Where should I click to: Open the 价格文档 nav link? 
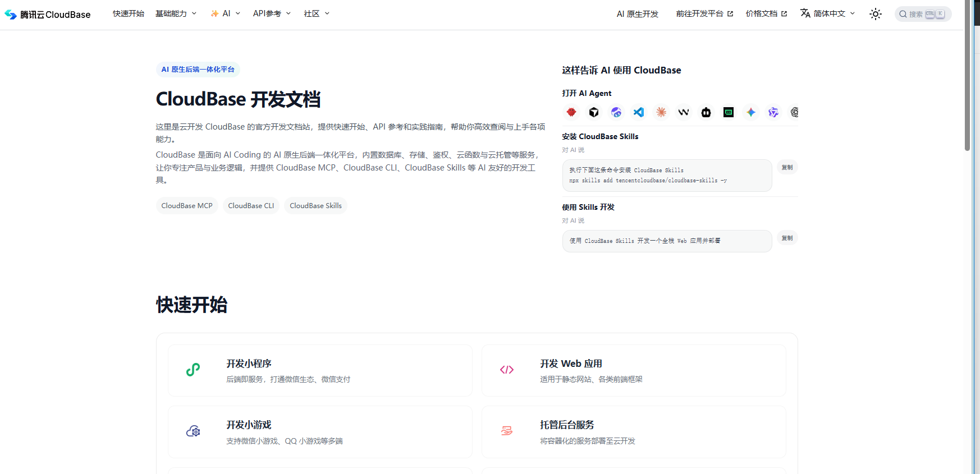(766, 13)
